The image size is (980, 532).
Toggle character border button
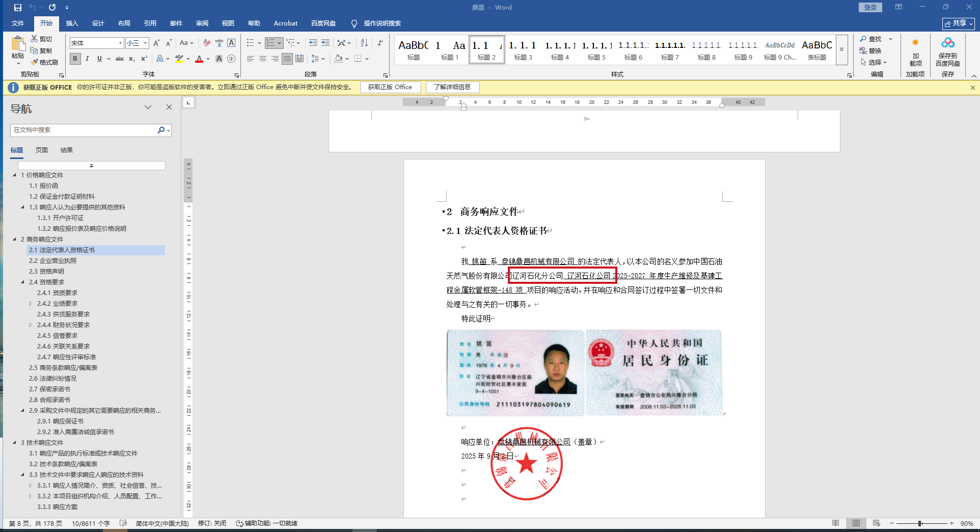pyautogui.click(x=231, y=43)
